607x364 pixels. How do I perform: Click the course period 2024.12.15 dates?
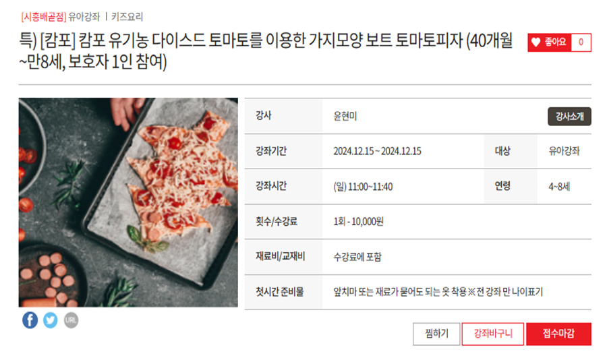tap(377, 151)
